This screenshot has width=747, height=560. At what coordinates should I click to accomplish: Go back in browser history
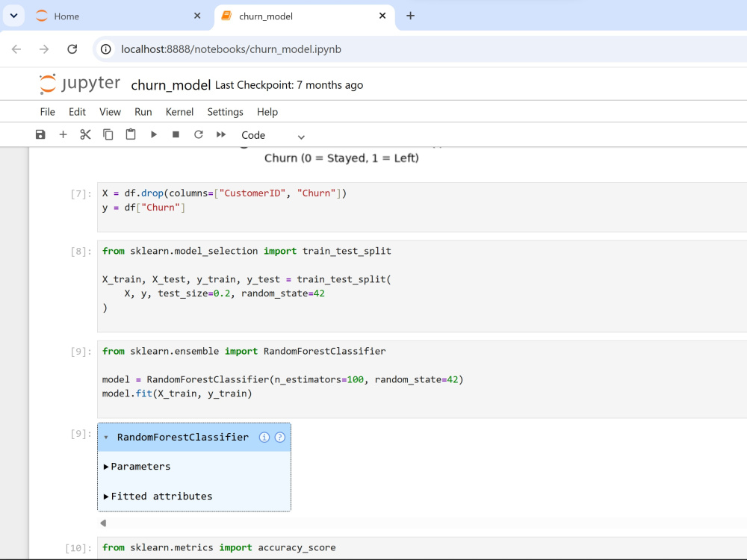(x=16, y=49)
